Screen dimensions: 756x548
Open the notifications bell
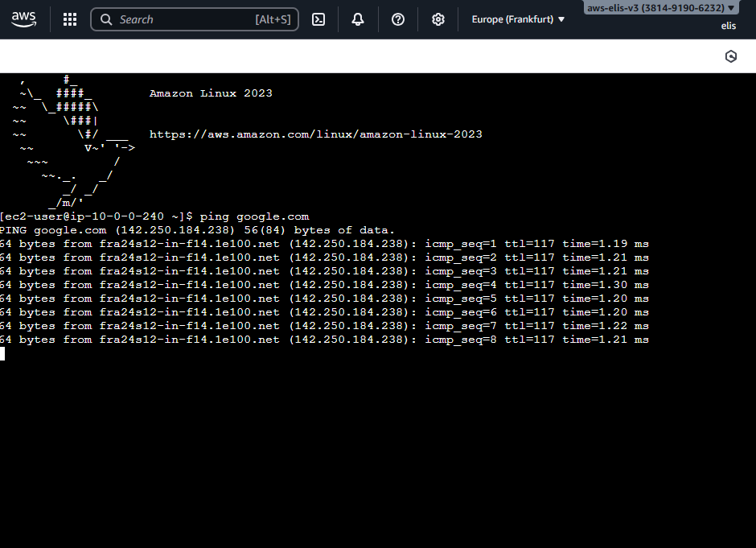(x=358, y=19)
